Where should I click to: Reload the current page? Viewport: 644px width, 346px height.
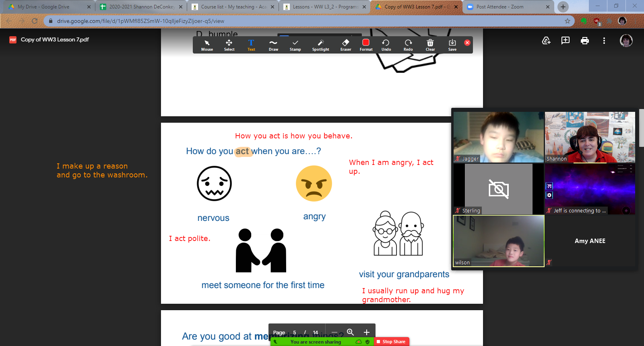tap(35, 21)
